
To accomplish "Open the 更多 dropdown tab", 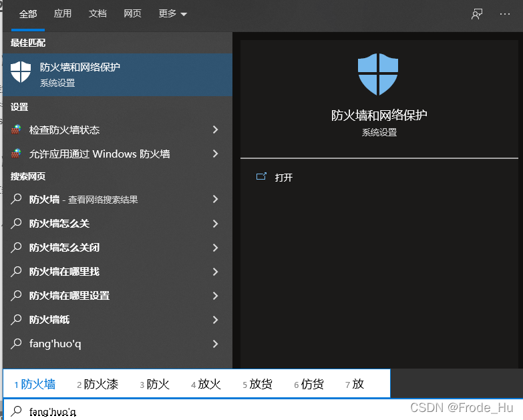I will [172, 13].
